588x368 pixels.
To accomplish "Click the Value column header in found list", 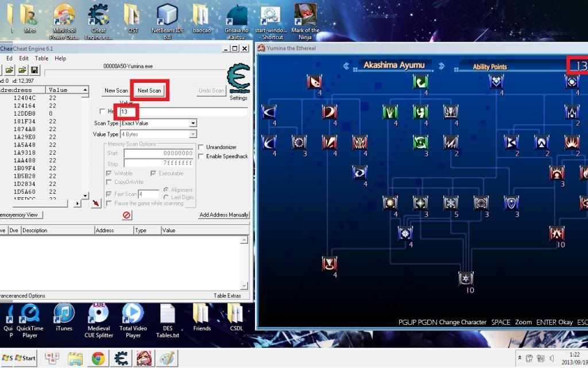I will pyautogui.click(x=64, y=90).
